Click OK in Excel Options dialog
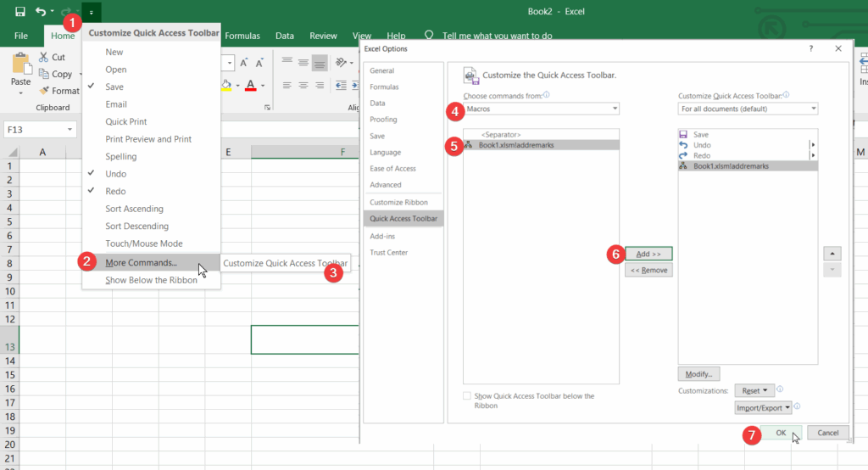 point(781,433)
